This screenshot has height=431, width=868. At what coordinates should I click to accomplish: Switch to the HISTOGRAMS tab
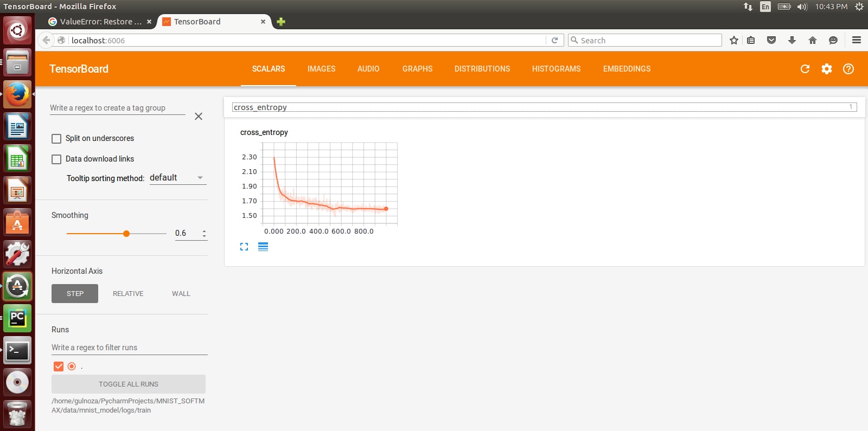[x=556, y=69]
